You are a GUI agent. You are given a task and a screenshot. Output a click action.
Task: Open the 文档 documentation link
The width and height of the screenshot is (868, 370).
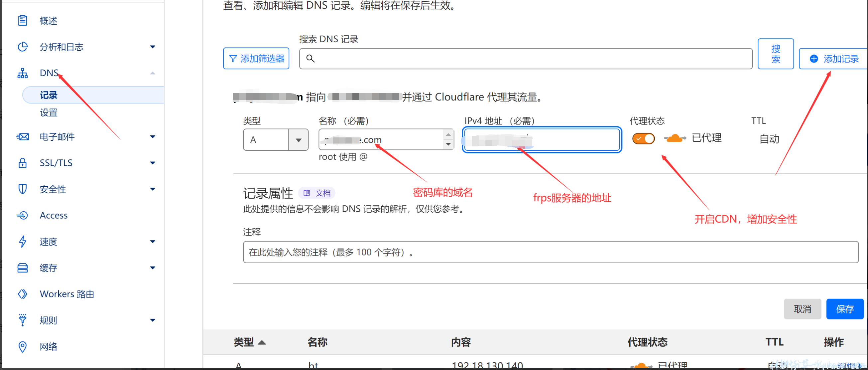[317, 193]
